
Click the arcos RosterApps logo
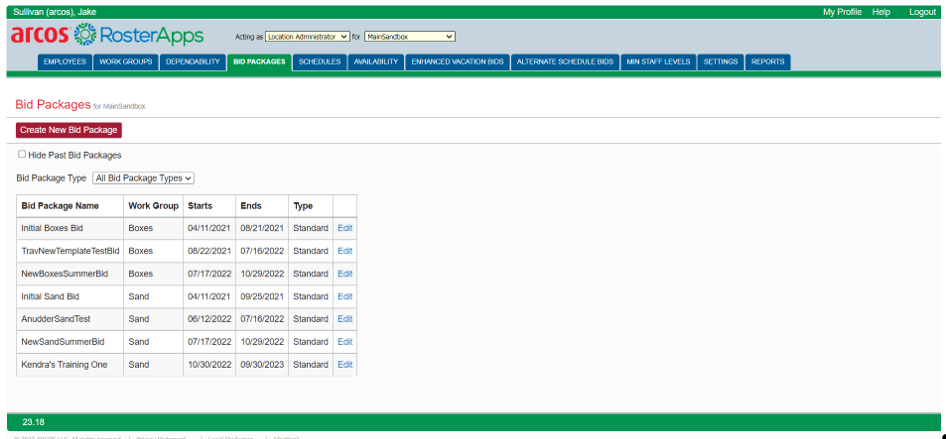click(x=107, y=36)
